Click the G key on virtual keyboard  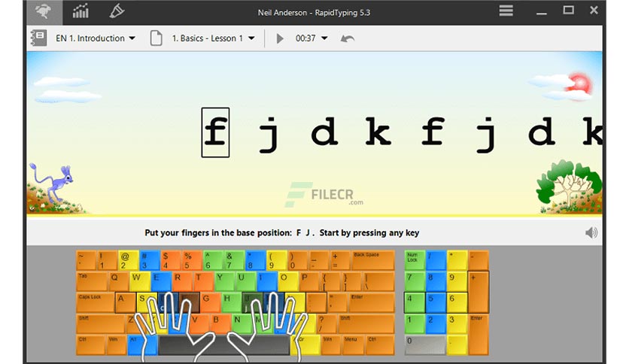click(x=210, y=302)
